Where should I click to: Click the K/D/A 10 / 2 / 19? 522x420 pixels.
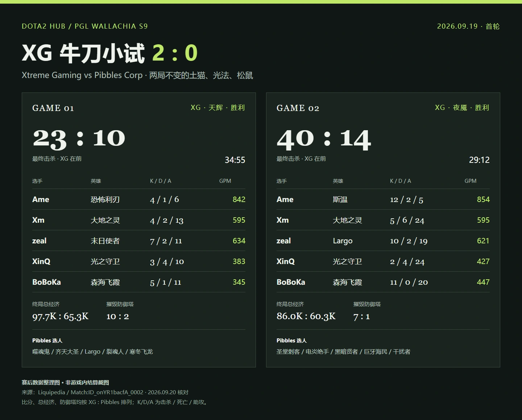coord(409,241)
